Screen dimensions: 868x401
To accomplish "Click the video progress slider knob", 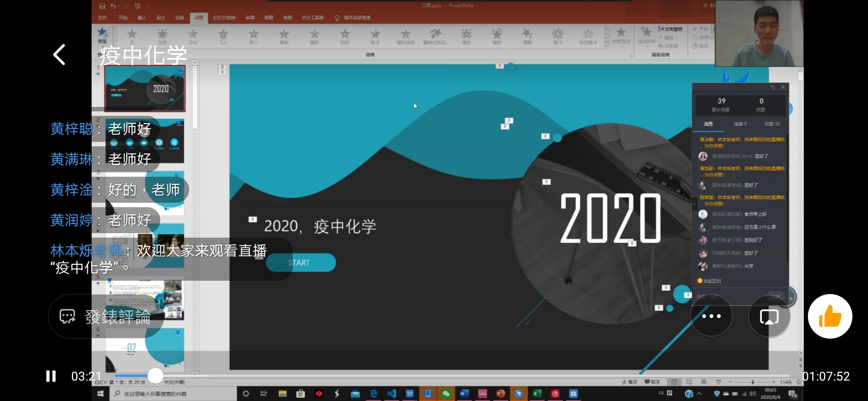I will [x=155, y=376].
